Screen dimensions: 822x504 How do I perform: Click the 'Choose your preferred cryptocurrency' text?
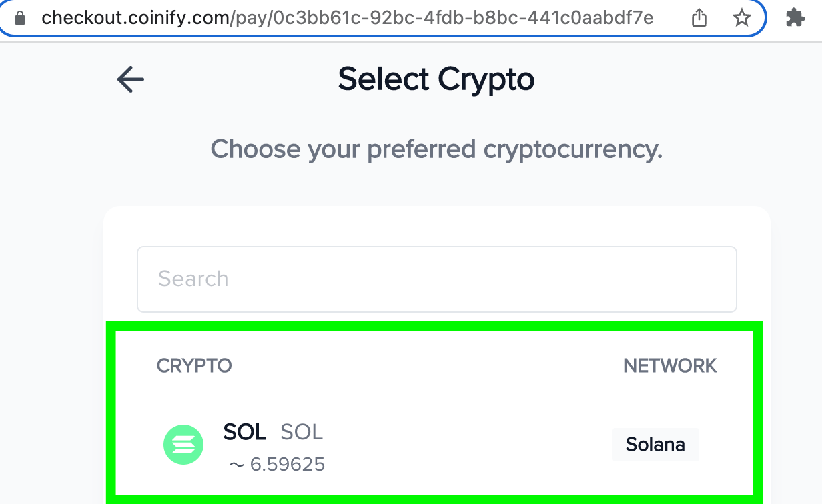pyautogui.click(x=436, y=149)
